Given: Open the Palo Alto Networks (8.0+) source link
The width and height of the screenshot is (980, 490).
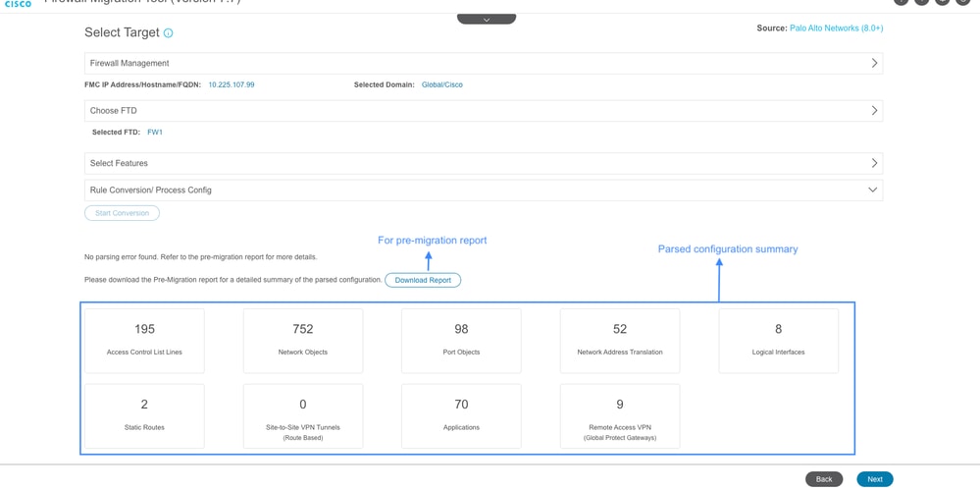Looking at the screenshot, I should [x=836, y=28].
